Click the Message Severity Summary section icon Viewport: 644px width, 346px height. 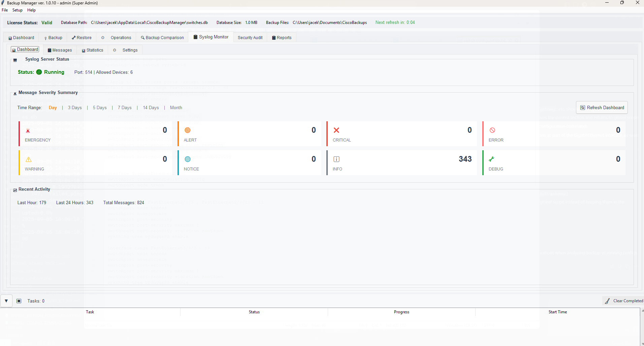(x=15, y=94)
